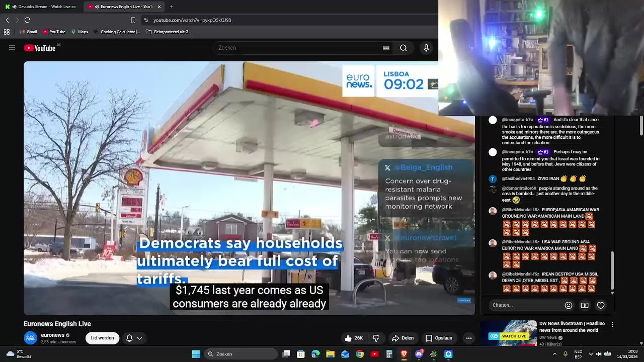Image resolution: width=644 pixels, height=362 pixels.
Task: Click the live chat scrollbar thumb
Action: click(612, 270)
